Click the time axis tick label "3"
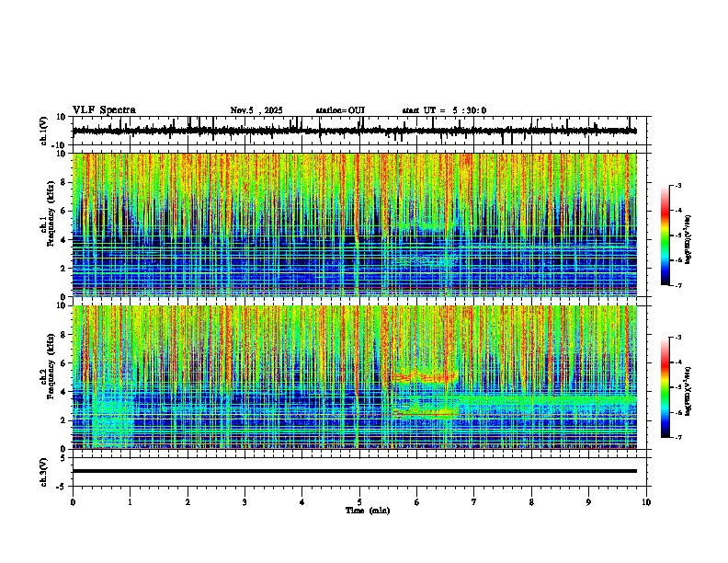Image resolution: width=728 pixels, height=563 pixels. point(245,502)
